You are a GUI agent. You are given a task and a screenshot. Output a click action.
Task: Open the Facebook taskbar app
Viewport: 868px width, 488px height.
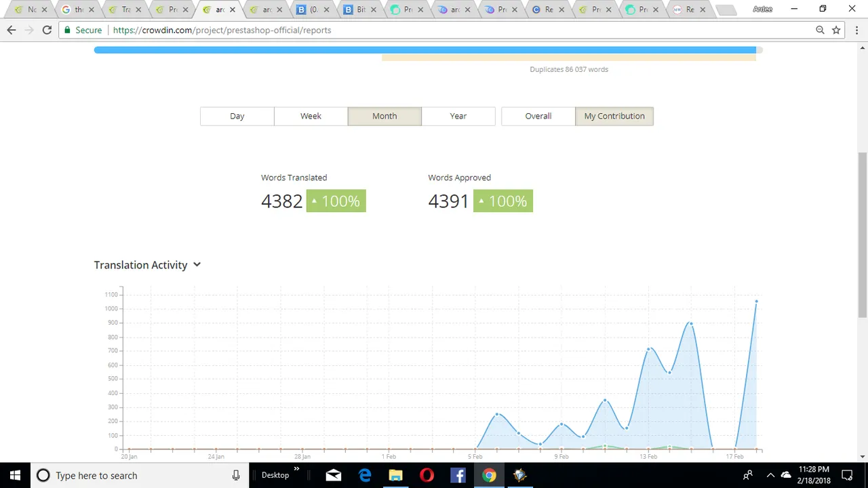click(458, 475)
